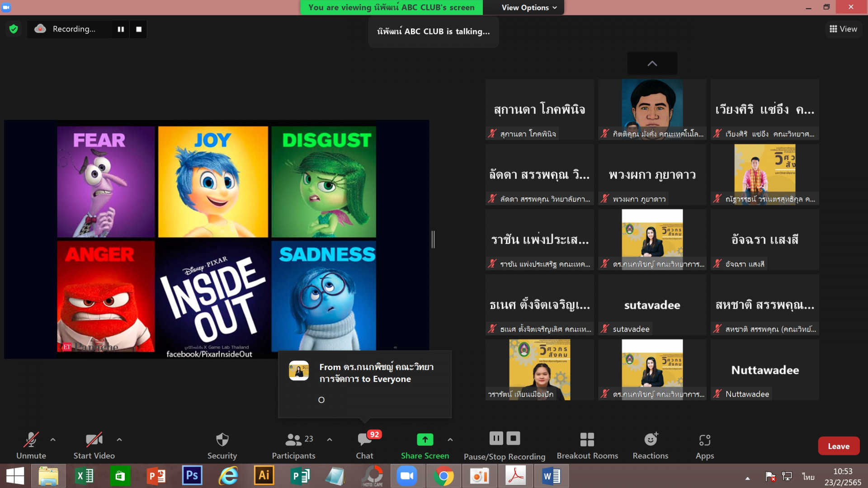Open Illustrator from the taskbar

(264, 476)
